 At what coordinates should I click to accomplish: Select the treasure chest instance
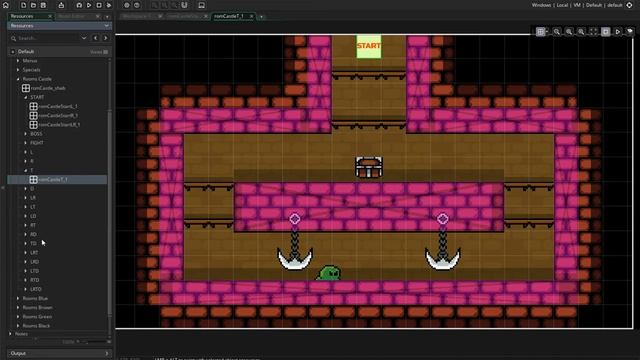tap(369, 167)
